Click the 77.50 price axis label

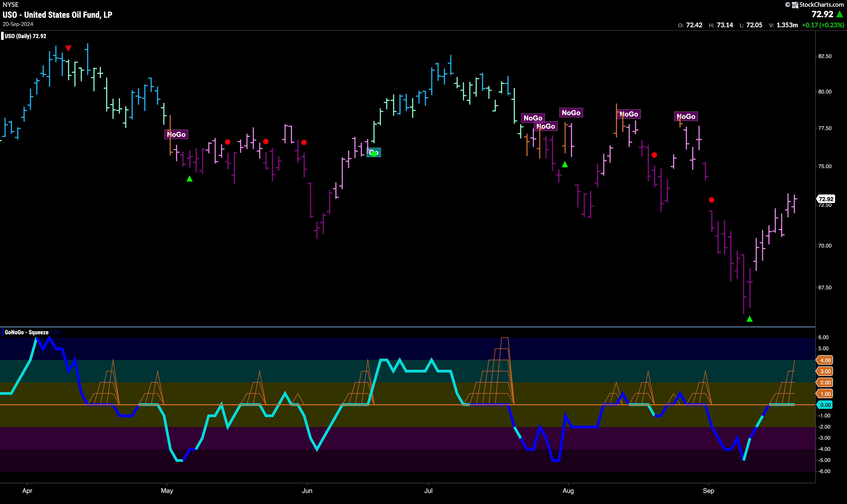click(x=825, y=128)
